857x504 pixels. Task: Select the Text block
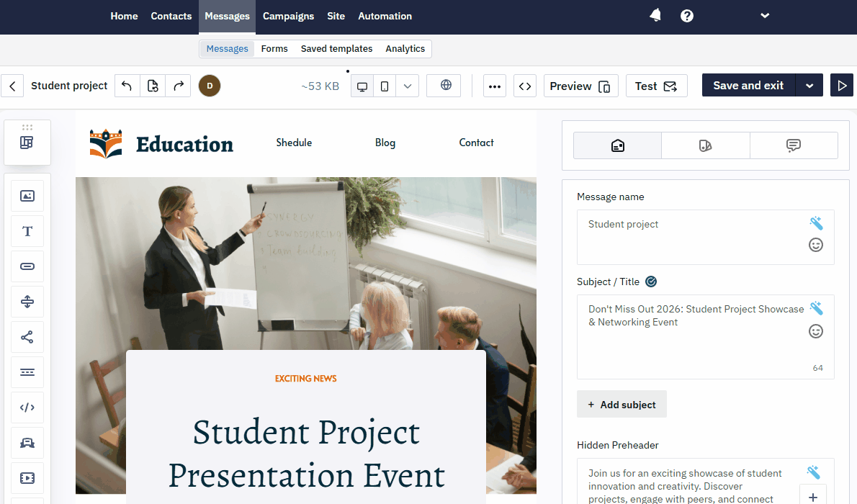[27, 231]
